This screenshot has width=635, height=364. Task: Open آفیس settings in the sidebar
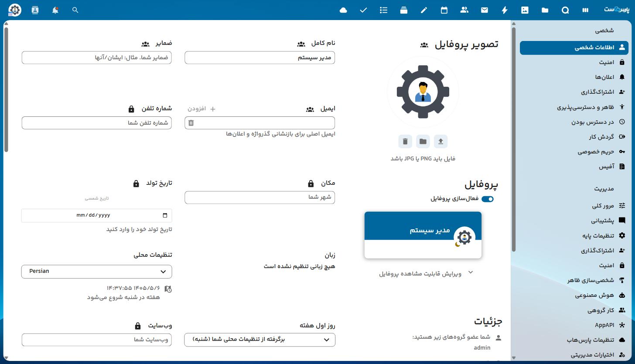pyautogui.click(x=574, y=167)
